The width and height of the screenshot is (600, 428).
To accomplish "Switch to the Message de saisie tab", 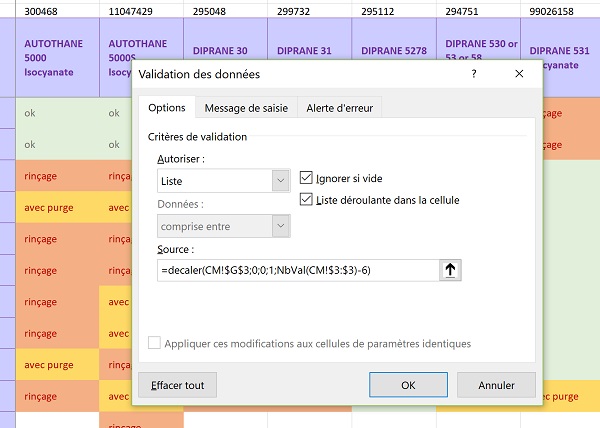I will click(x=246, y=108).
